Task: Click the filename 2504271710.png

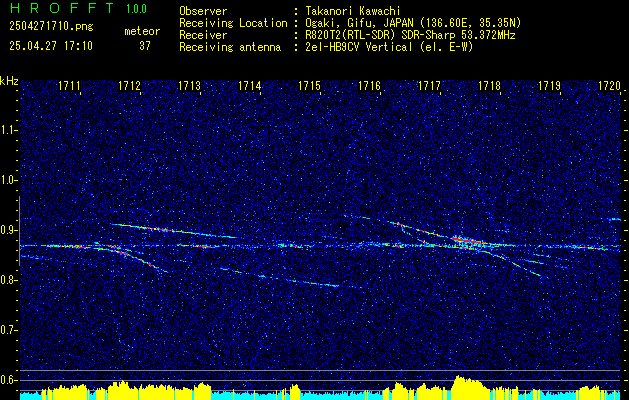Action: (x=51, y=26)
